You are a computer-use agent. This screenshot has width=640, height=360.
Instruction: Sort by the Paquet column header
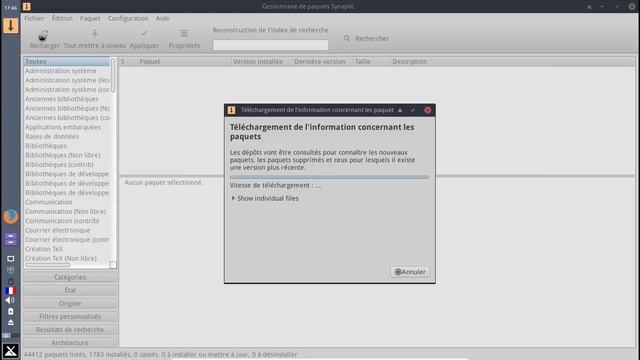(x=184, y=62)
